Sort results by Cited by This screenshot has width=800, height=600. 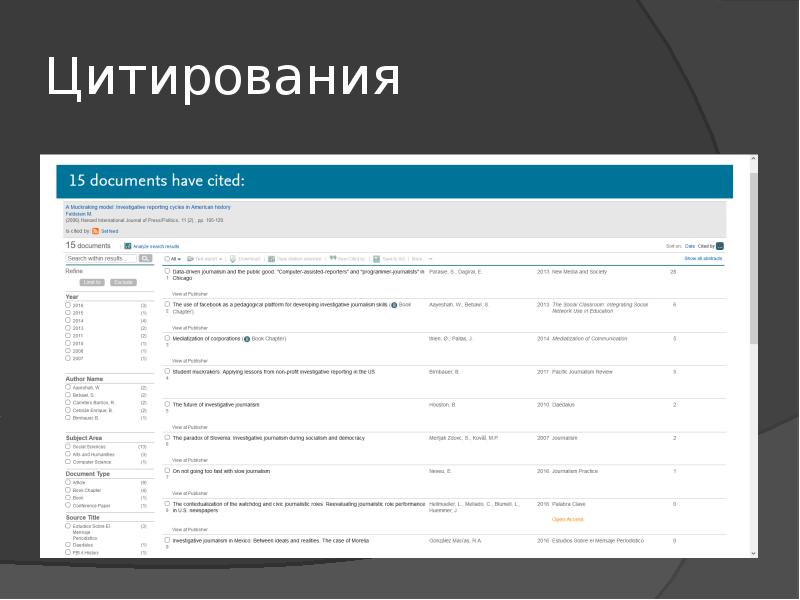[x=706, y=246]
